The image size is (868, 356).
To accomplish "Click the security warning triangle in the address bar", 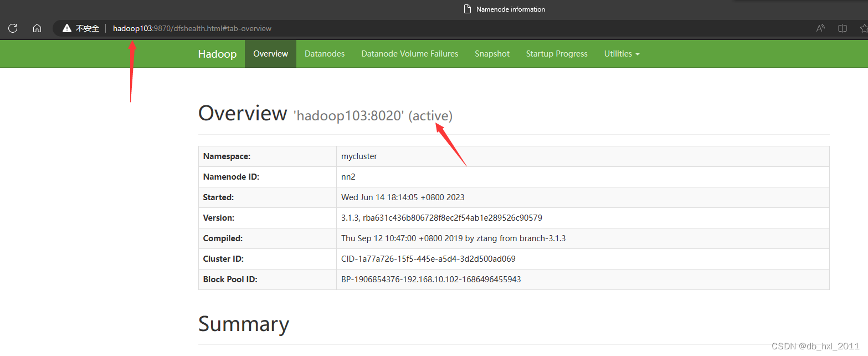I will click(66, 28).
